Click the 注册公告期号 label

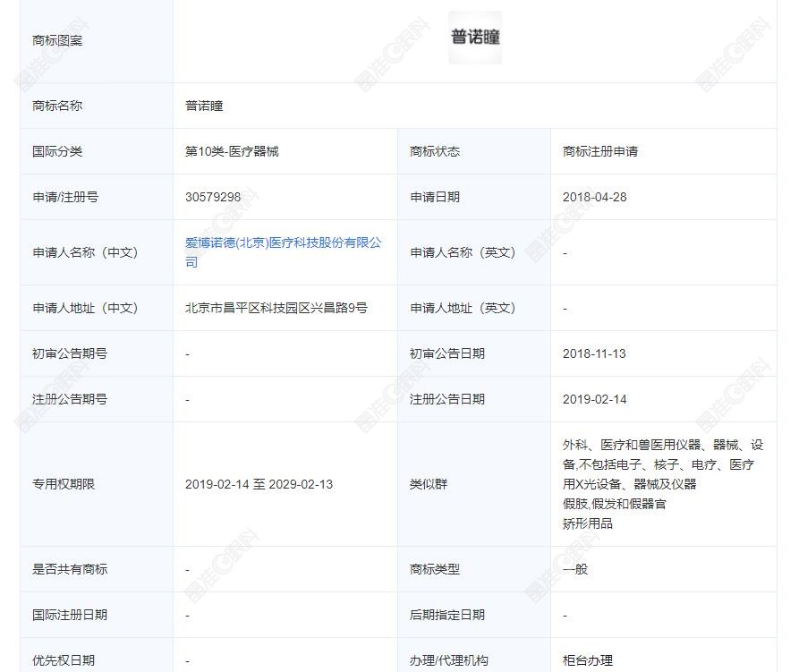pyautogui.click(x=70, y=399)
